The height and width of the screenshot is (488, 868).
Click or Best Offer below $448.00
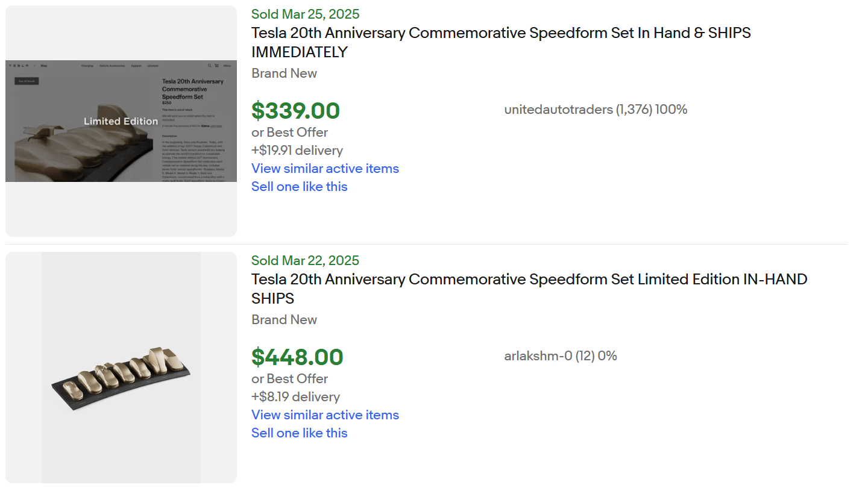[289, 379]
